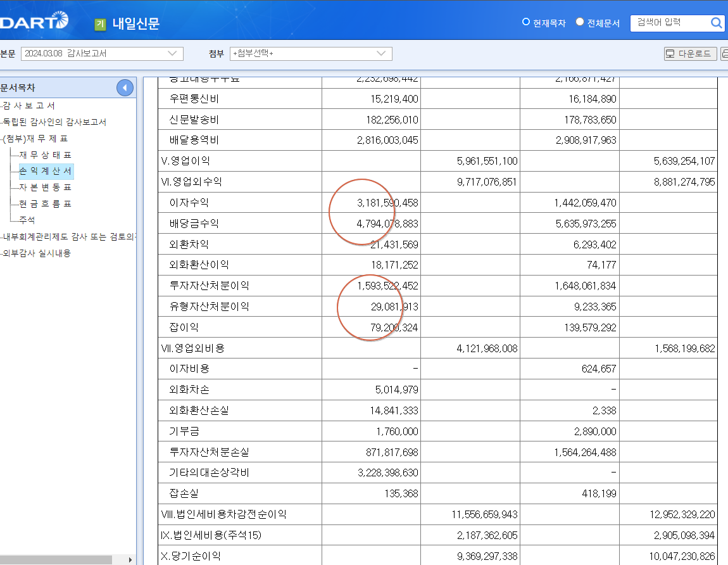Screen dimensions: 728x565
Task: Open 독립된 감사인의 감사보고서 tree item
Action: 54,122
